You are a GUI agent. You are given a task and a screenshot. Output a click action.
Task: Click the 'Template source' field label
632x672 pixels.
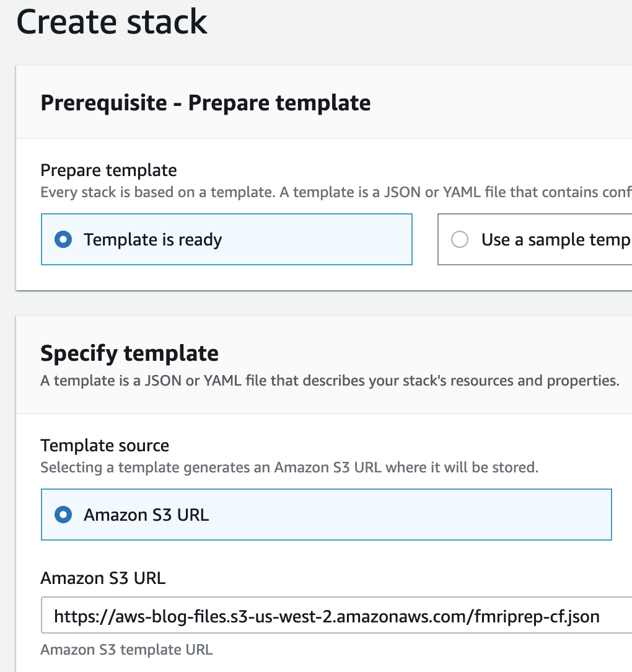[105, 445]
